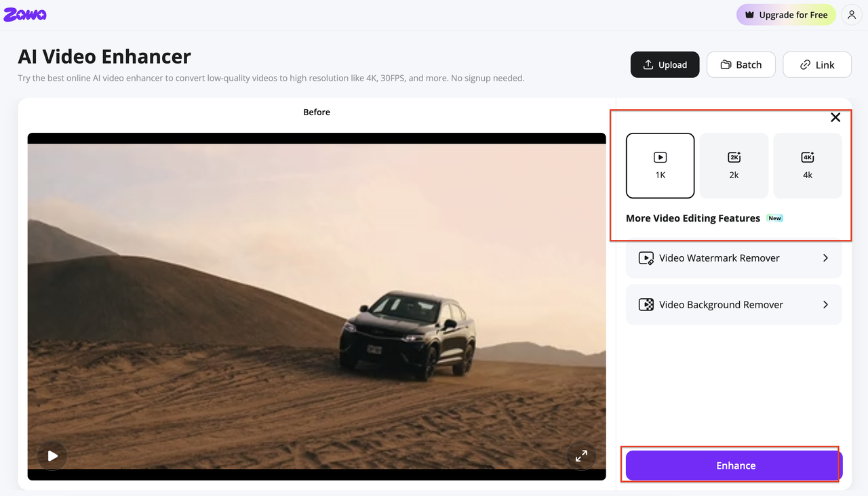The height and width of the screenshot is (496, 868).
Task: Click the car video preview image
Action: click(317, 306)
